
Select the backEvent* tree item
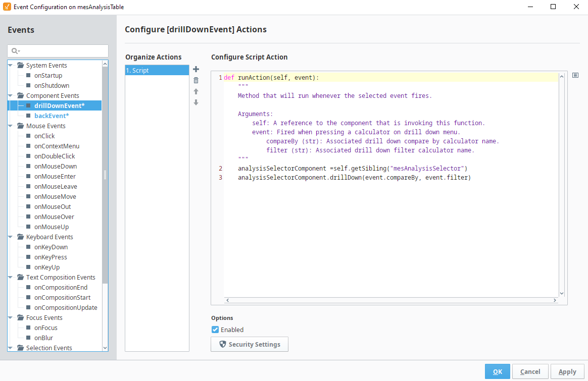pos(52,116)
